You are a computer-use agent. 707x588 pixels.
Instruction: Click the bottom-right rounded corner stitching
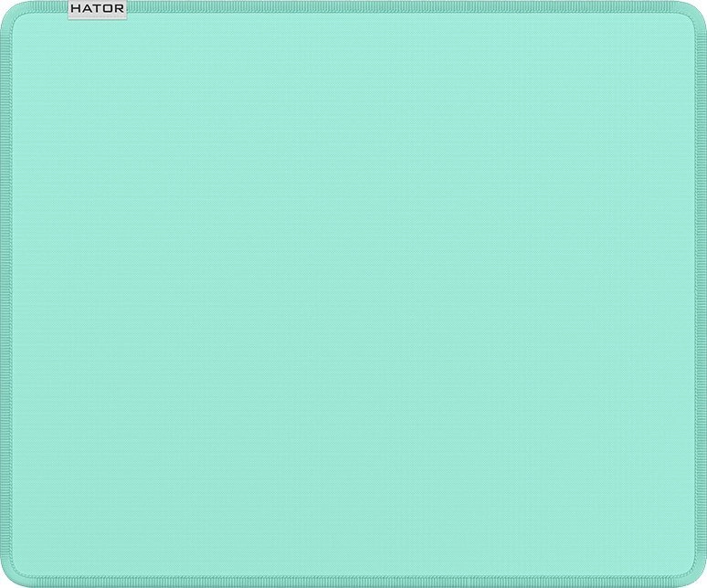pyautogui.click(x=697, y=577)
